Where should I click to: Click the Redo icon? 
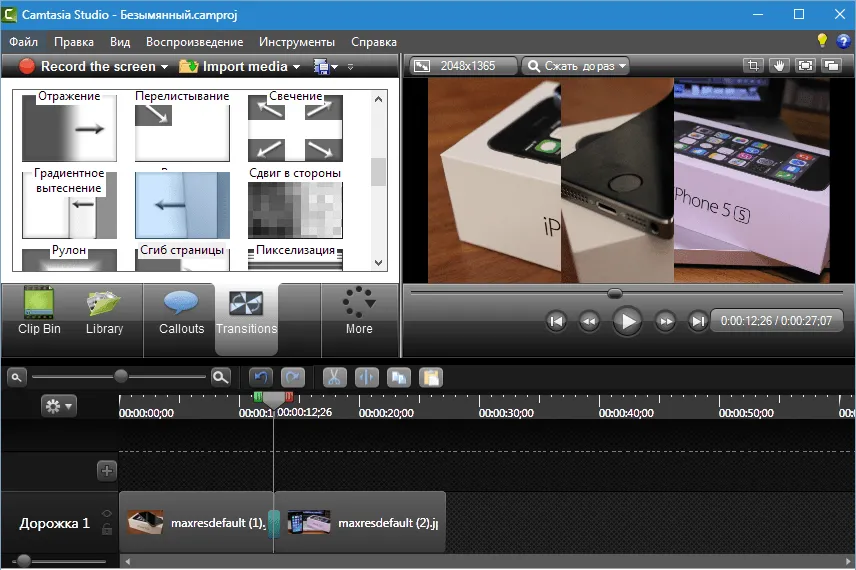[293, 377]
